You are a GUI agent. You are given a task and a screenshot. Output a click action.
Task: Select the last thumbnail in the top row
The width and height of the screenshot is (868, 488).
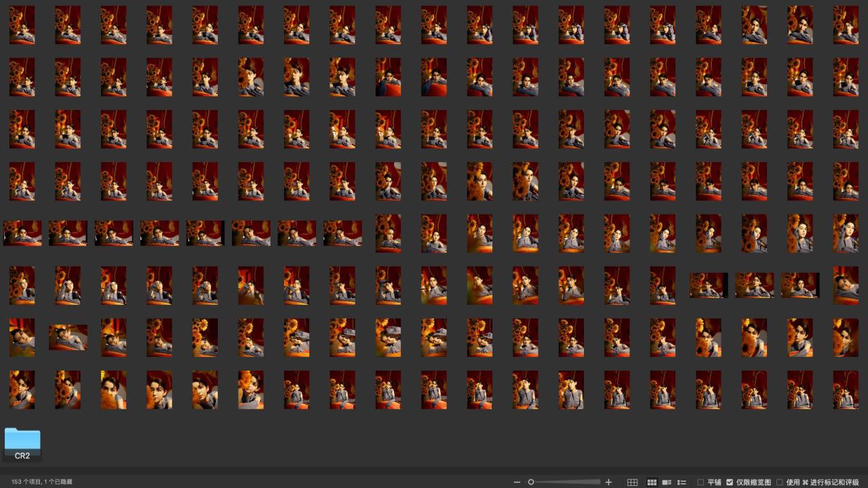point(846,25)
